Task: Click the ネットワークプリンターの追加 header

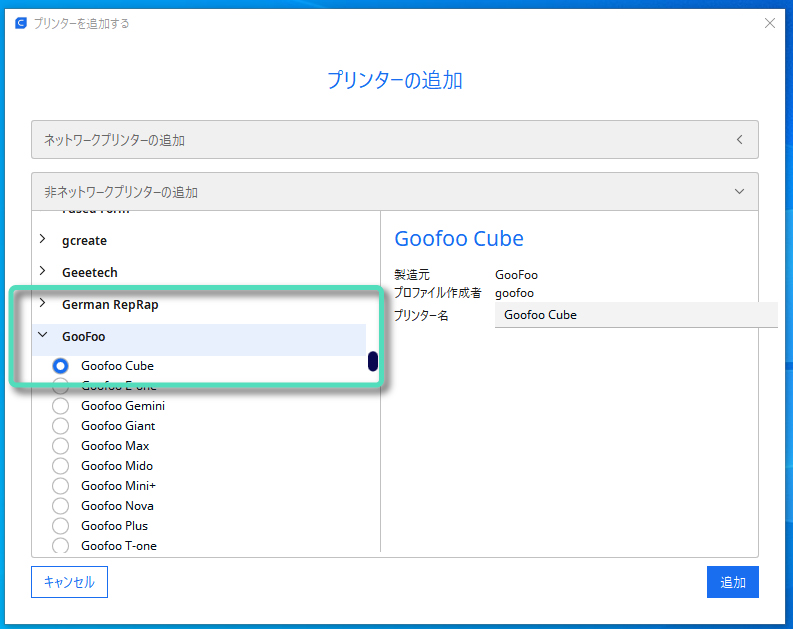Action: tap(394, 140)
